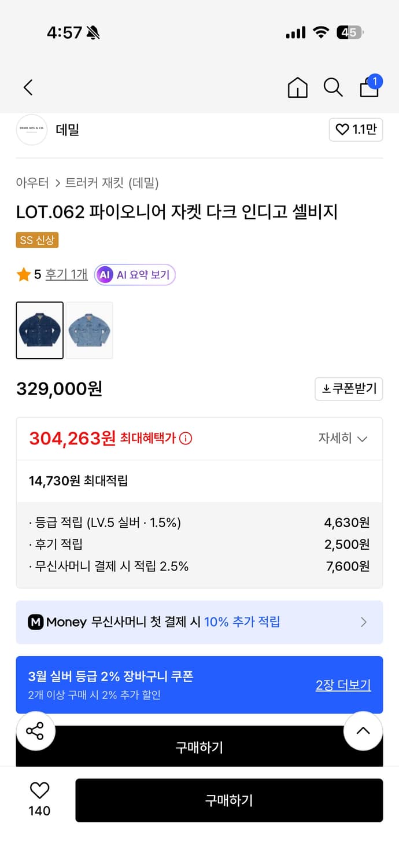Screen dimensions: 399x868
Task: Select the light blue jacket thumbnail
Action: click(x=89, y=330)
